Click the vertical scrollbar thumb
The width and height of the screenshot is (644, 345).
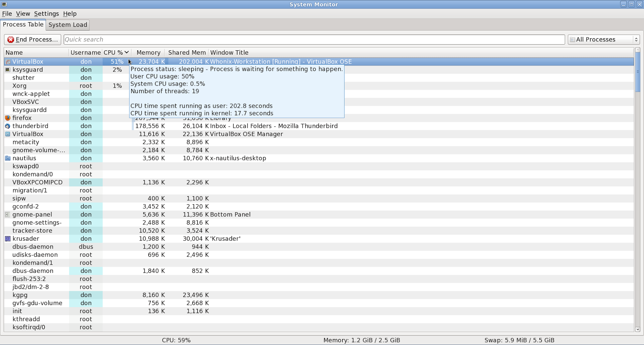tap(638, 72)
